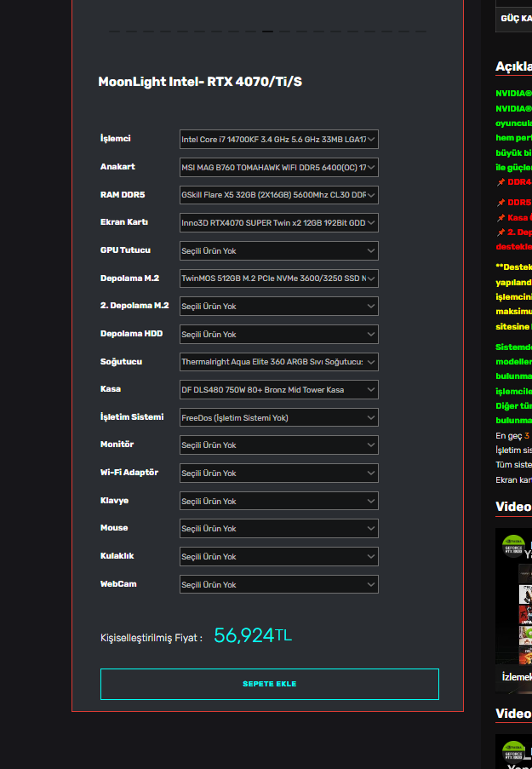Click the MoonLight Intel- RTX 4070/Ti/S title
This screenshot has height=769, width=532.
point(200,82)
